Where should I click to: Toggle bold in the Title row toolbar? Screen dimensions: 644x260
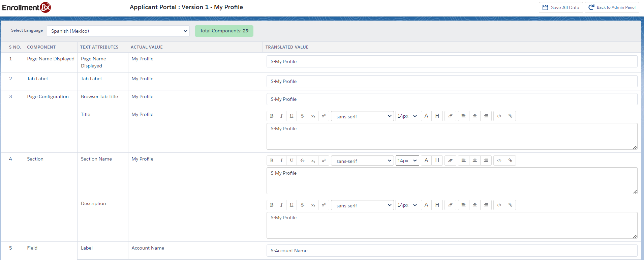[272, 116]
